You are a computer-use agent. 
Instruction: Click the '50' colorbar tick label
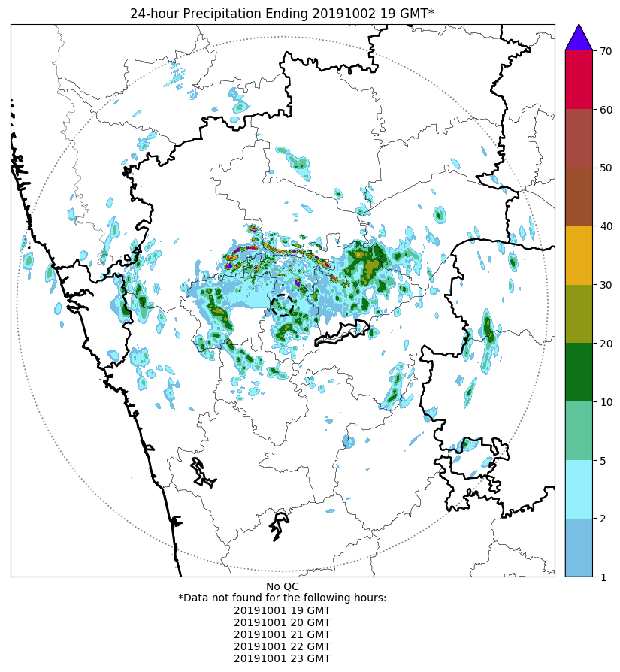coord(606,168)
